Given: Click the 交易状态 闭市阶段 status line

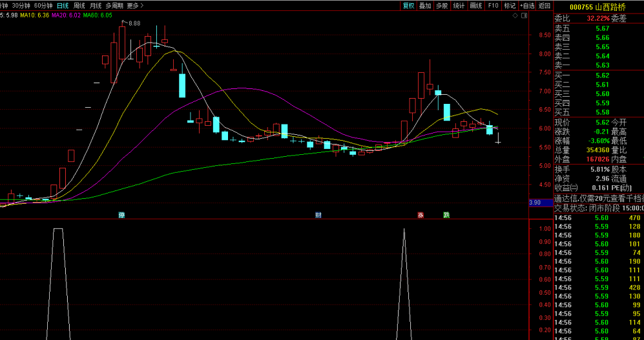Looking at the screenshot, I should point(599,208).
